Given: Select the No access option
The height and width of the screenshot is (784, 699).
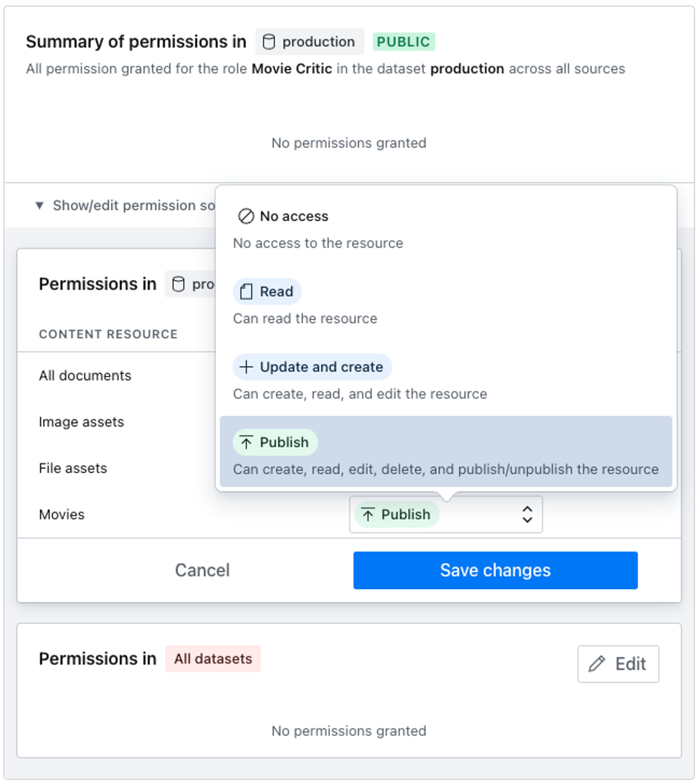Looking at the screenshot, I should [294, 217].
